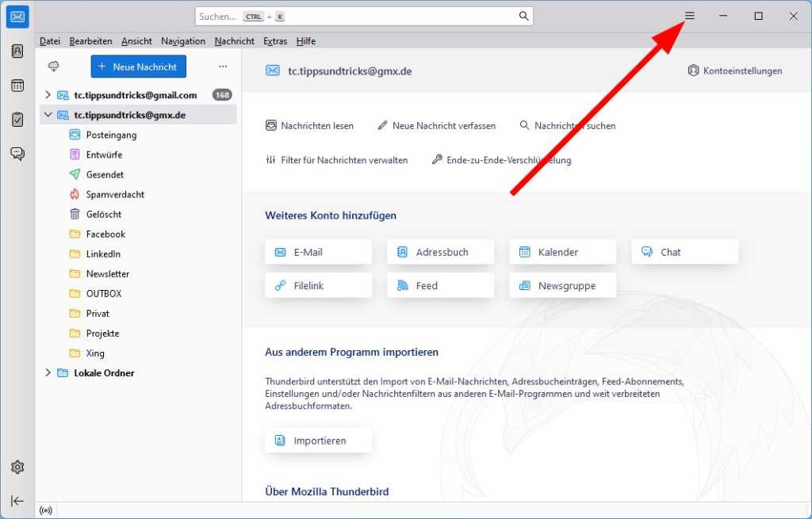The height and width of the screenshot is (519, 812).
Task: Open the Chat space icon
Action: point(17,154)
